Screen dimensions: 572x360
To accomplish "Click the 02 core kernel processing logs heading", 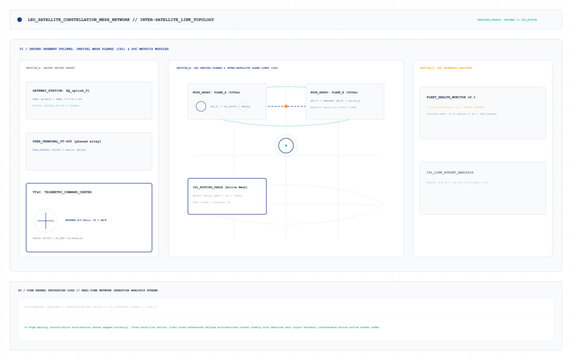I will [x=88, y=290].
